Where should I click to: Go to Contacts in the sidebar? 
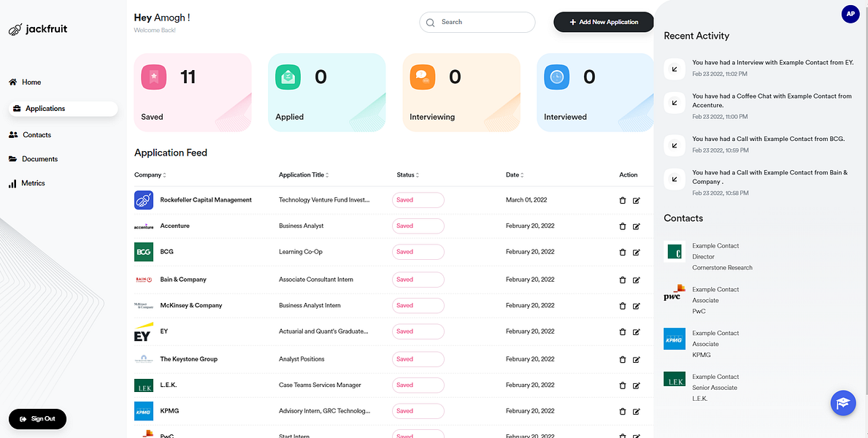pyautogui.click(x=30, y=134)
